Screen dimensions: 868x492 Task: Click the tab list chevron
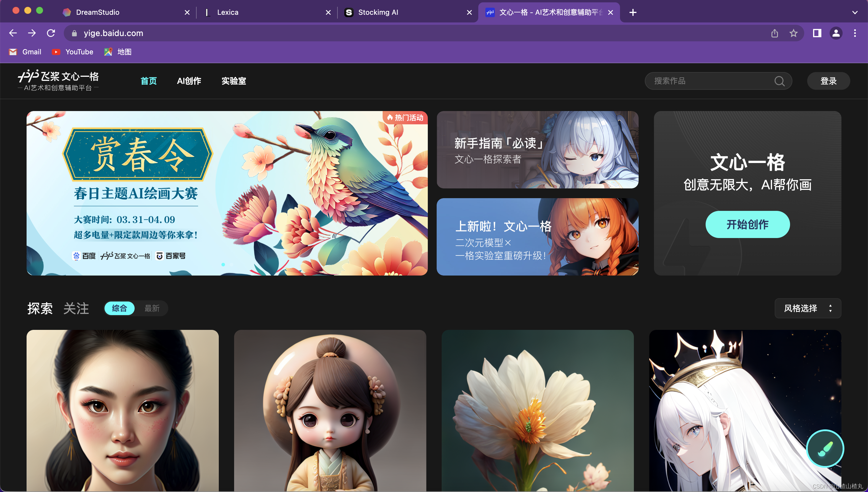point(855,12)
